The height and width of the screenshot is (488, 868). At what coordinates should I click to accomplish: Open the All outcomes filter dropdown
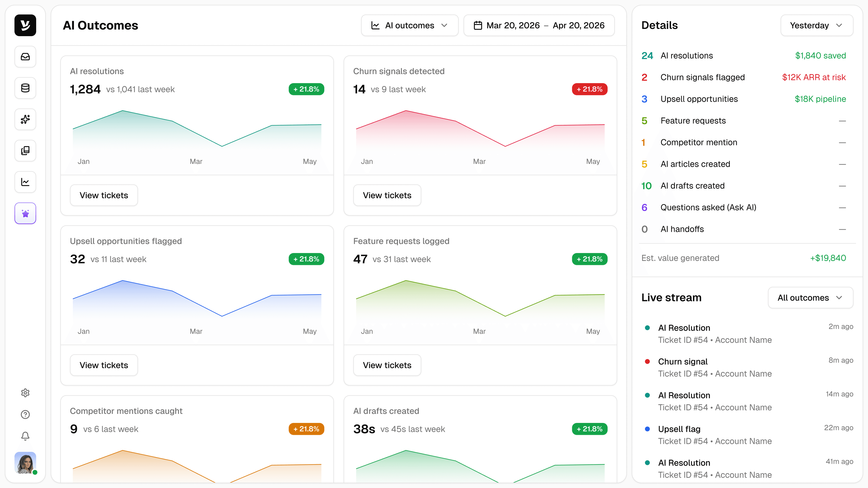tap(811, 297)
